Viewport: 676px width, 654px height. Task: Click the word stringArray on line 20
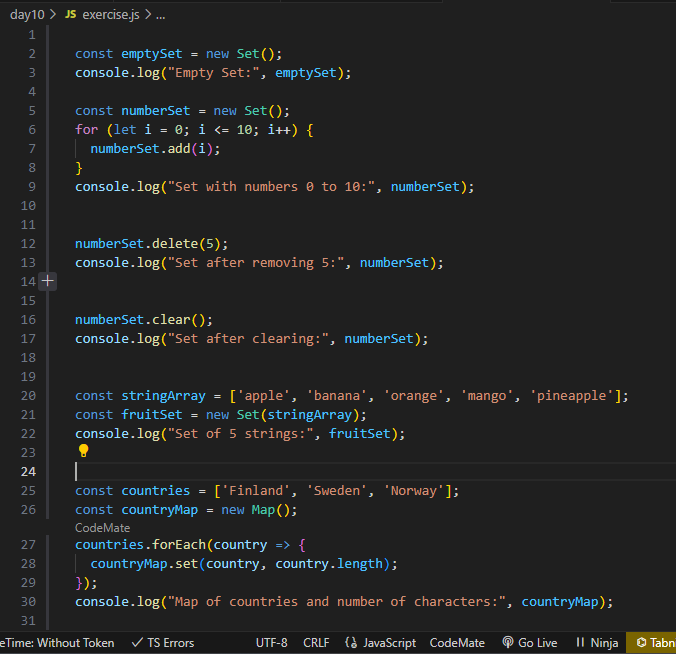[x=163, y=396]
